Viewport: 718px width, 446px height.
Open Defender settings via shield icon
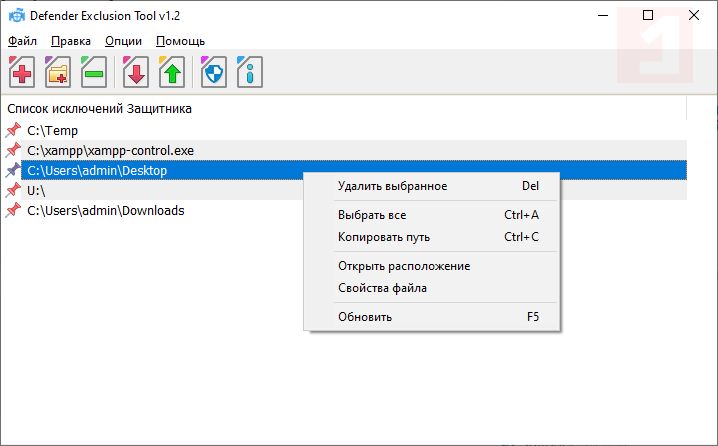click(x=213, y=72)
